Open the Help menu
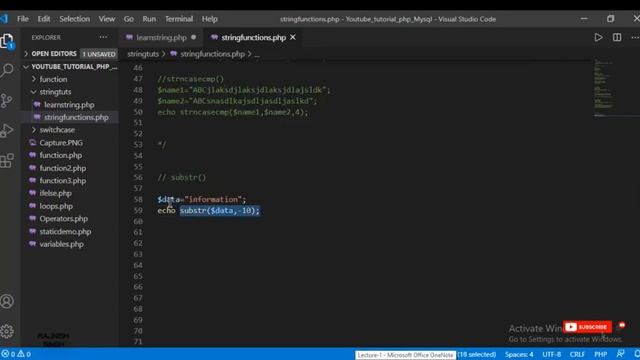 [x=209, y=19]
